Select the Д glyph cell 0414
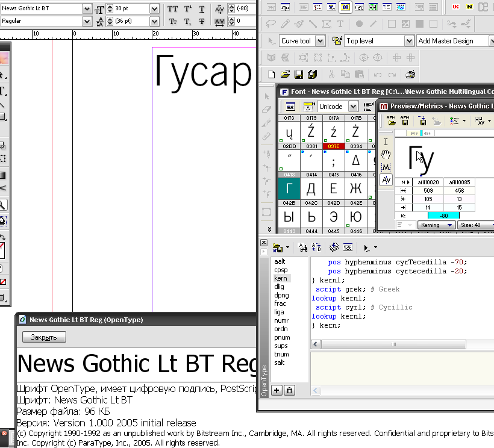Viewport: 494px width, 448px height. point(311,189)
